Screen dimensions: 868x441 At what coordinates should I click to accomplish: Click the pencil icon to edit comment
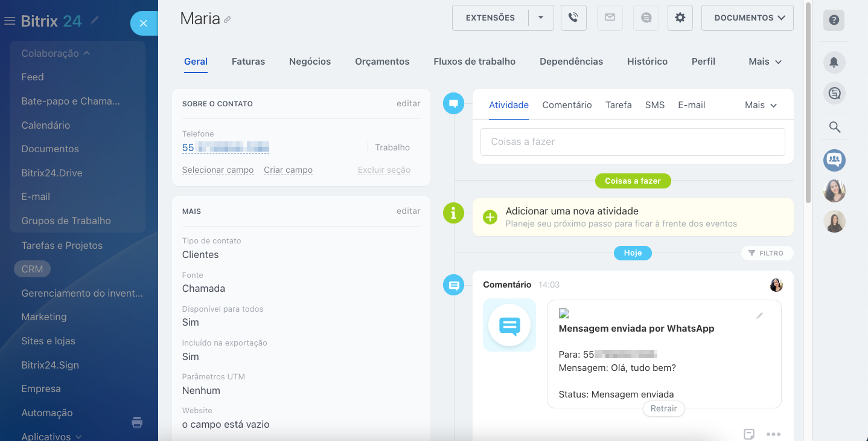[759, 315]
